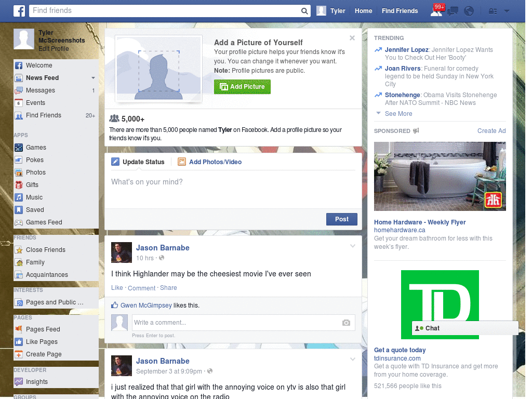Open Joan Rivers trending topic
This screenshot has width=532, height=399.
403,69
